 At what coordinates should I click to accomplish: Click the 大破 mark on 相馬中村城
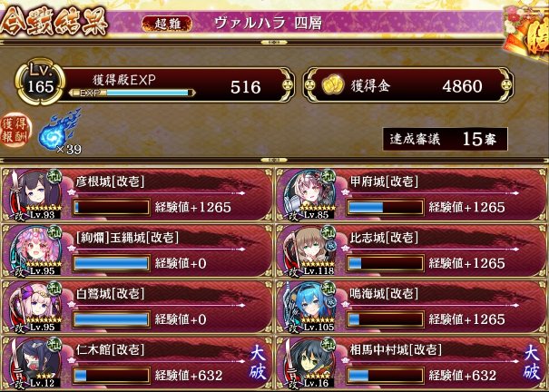532,363
